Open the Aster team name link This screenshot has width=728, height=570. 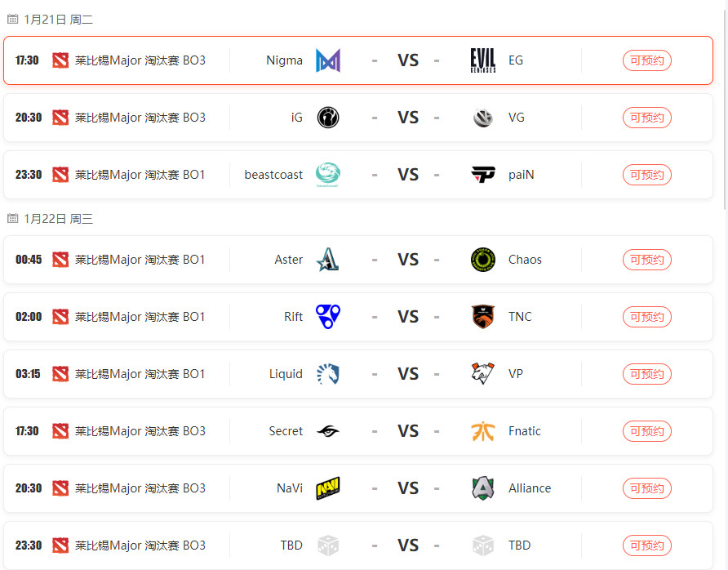(288, 259)
